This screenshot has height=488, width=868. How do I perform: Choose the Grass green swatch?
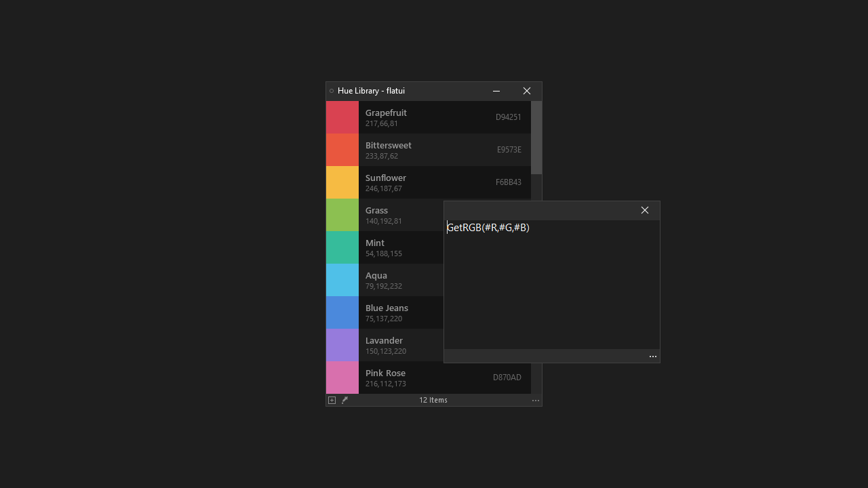[342, 215]
